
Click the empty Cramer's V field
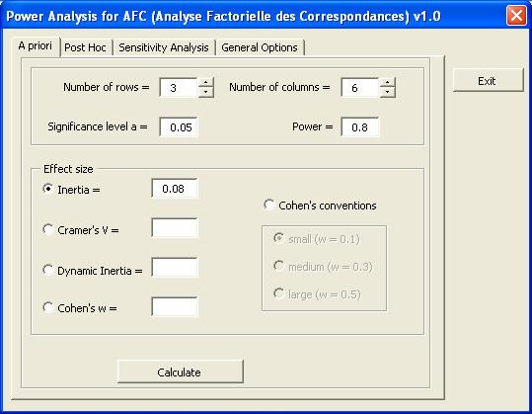click(x=175, y=227)
